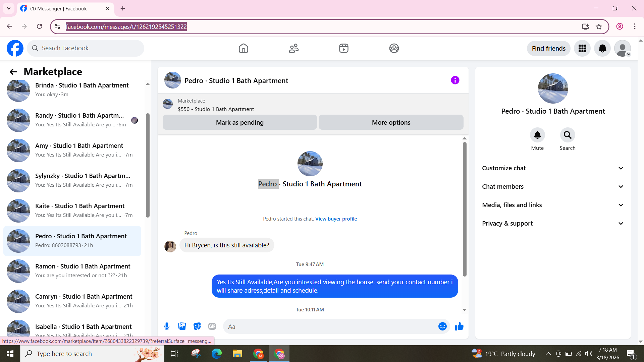644x362 pixels.
Task: Bookmark this page with the star icon
Action: pyautogui.click(x=599, y=27)
